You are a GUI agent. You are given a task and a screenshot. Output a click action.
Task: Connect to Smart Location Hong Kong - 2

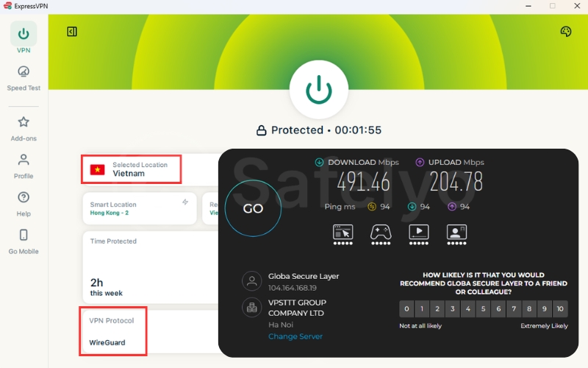pos(140,208)
